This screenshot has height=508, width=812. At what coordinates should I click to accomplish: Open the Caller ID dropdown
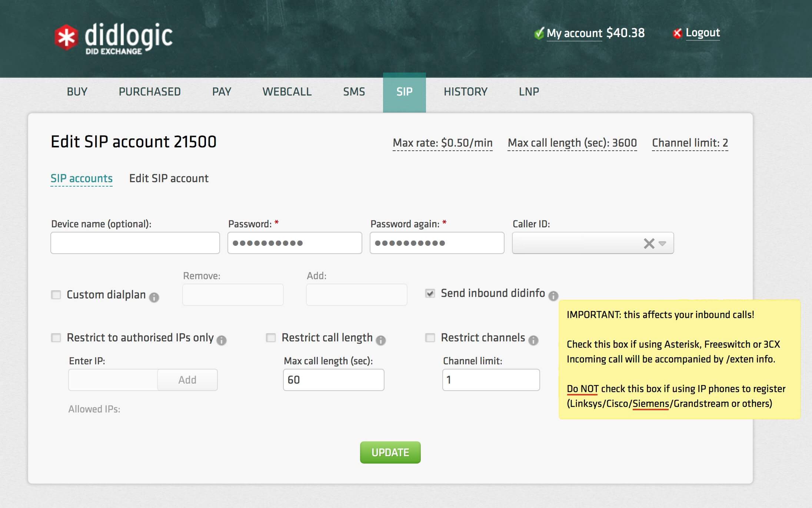point(663,243)
